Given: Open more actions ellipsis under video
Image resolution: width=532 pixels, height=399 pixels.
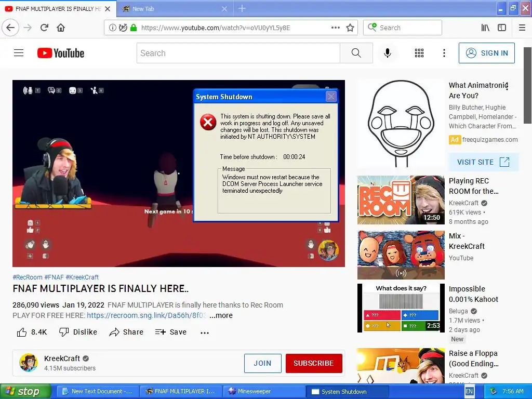Looking at the screenshot, I should (205, 333).
